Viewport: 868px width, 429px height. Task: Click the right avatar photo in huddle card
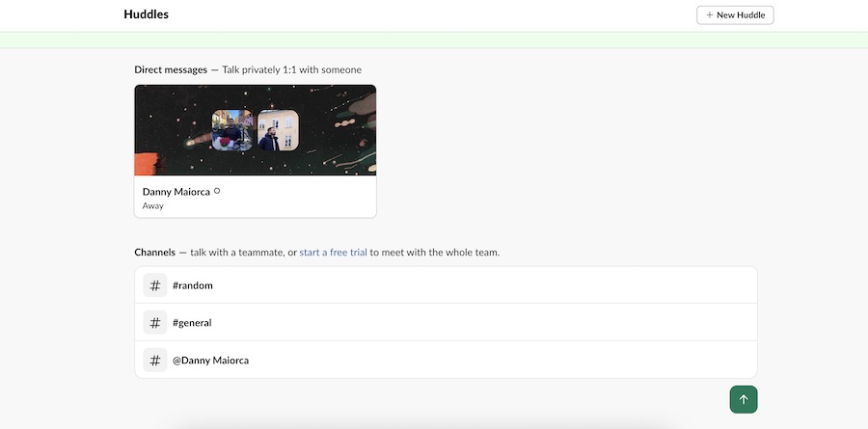[278, 130]
